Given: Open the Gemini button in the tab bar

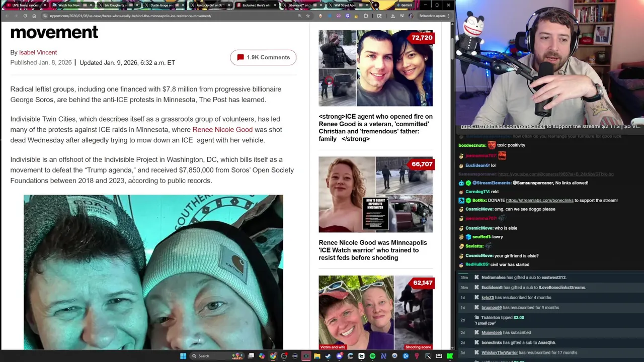Looking at the screenshot, I should coord(405,5).
